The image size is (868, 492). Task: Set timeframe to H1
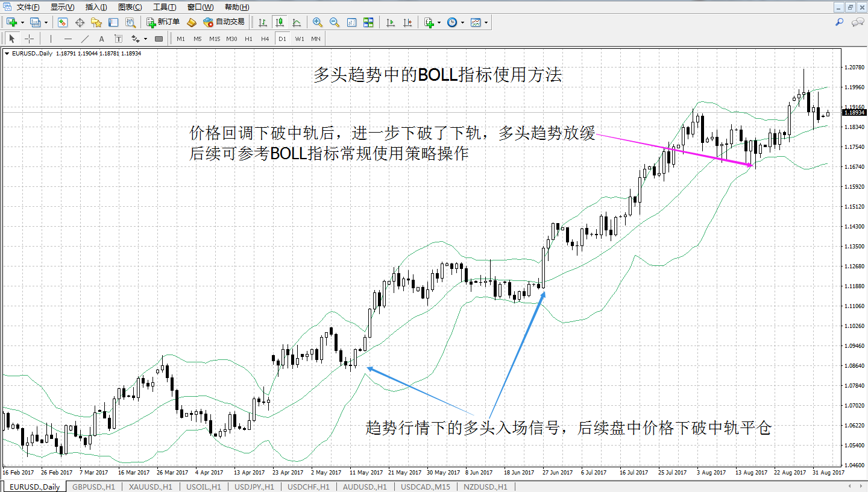[248, 39]
